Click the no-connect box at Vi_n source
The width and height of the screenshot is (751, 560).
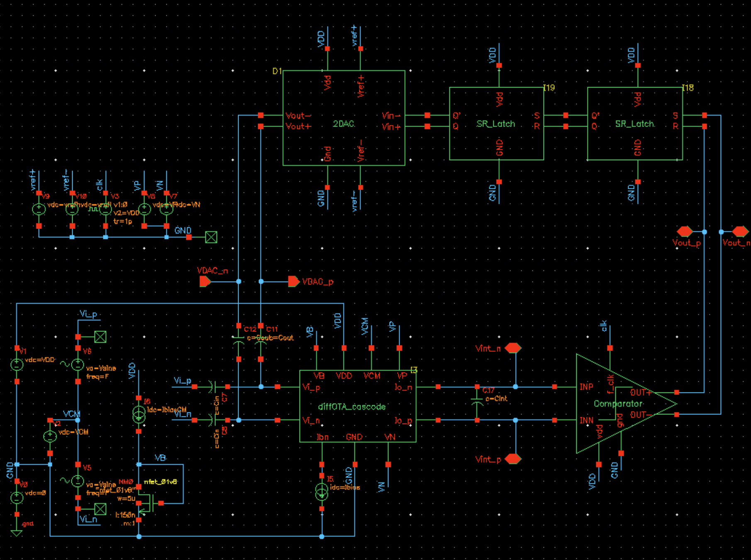pyautogui.click(x=100, y=509)
